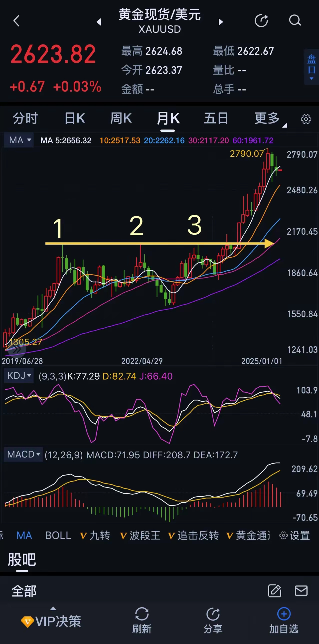Switch to next symbol with right triangle
This screenshot has width=319, height=644.
coord(221,22)
